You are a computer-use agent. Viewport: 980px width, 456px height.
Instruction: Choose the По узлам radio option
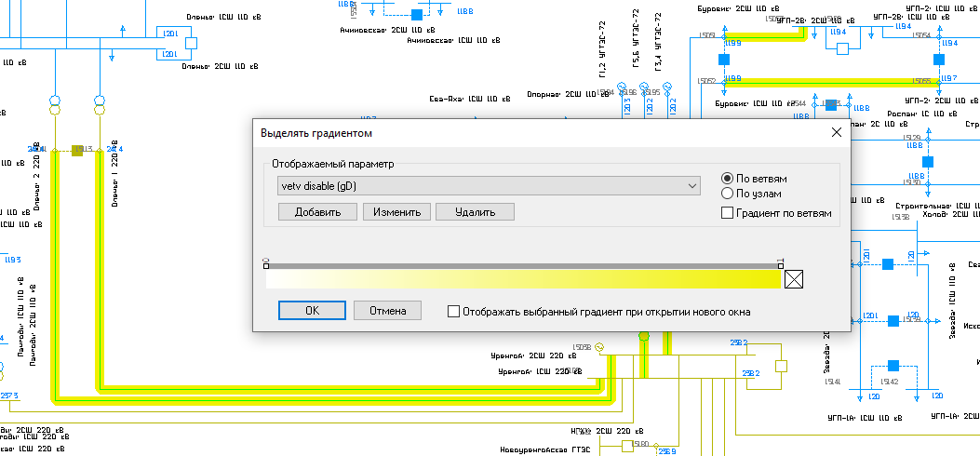(729, 194)
